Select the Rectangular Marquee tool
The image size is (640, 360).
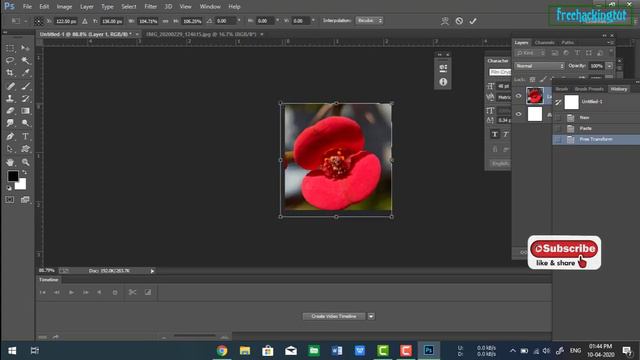click(x=10, y=48)
